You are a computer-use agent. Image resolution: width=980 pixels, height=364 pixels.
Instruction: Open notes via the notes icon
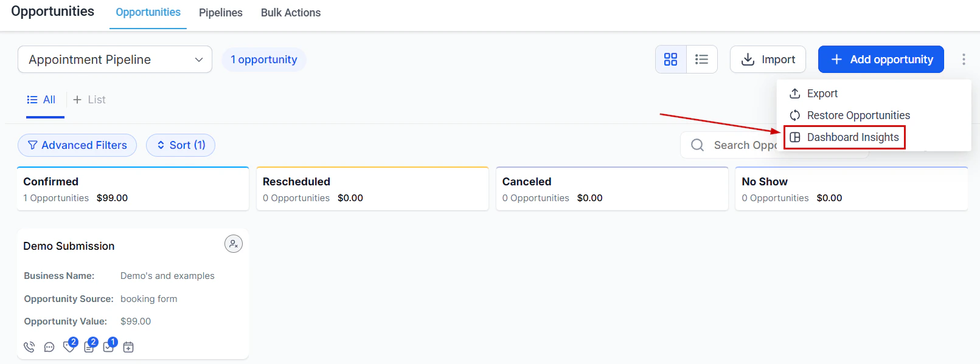89,346
